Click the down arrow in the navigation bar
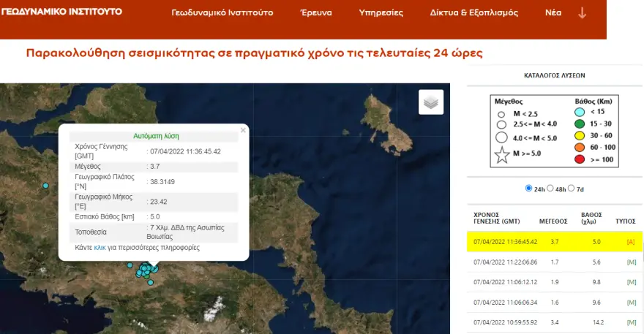The width and height of the screenshot is (644, 334). [583, 13]
